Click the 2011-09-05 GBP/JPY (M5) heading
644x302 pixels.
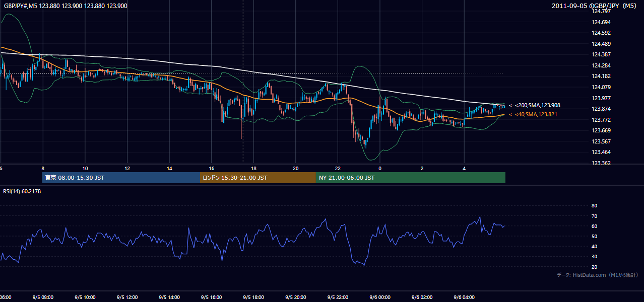point(595,6)
